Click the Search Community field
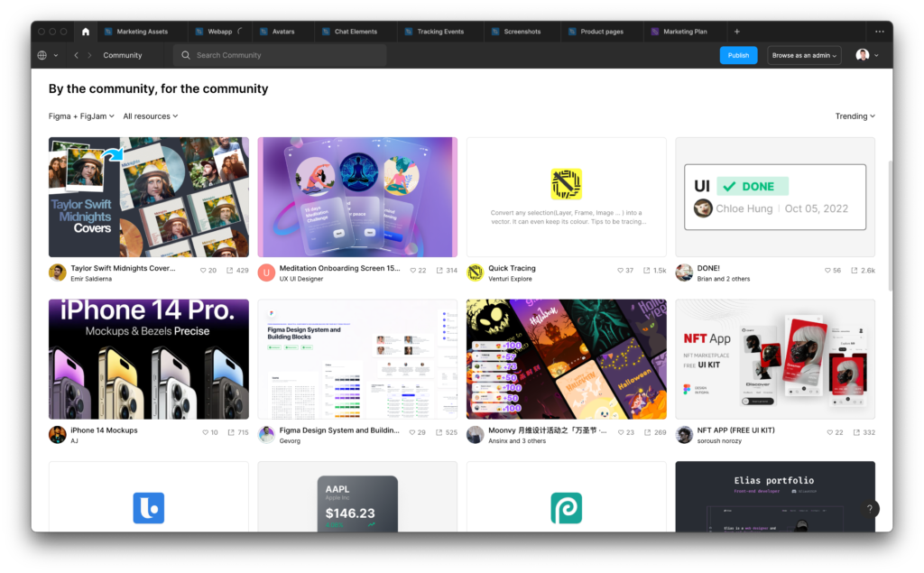Viewport: 924px width, 573px height. (280, 55)
